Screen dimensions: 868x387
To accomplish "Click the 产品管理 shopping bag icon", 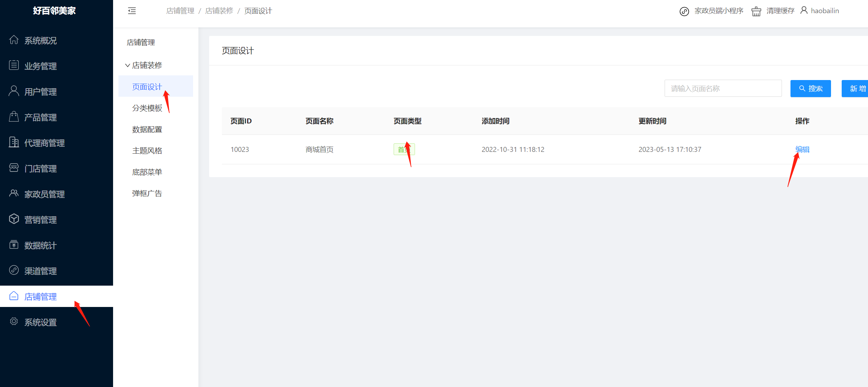I will (x=14, y=117).
